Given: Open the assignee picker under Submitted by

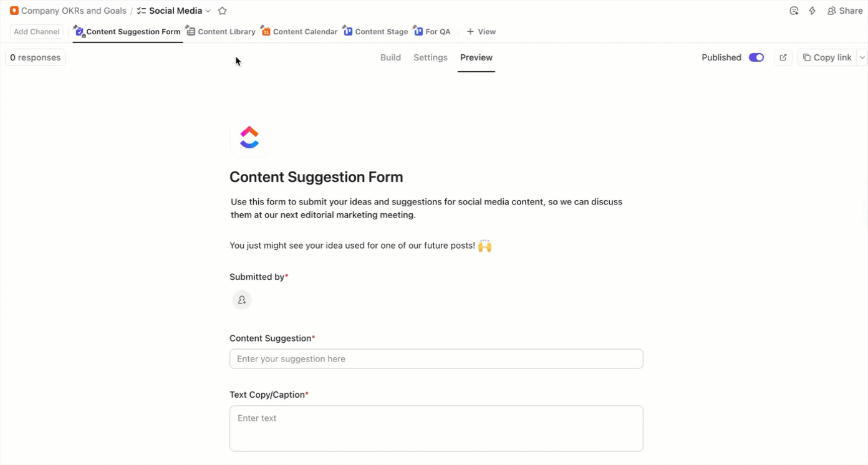Looking at the screenshot, I should click(x=242, y=300).
